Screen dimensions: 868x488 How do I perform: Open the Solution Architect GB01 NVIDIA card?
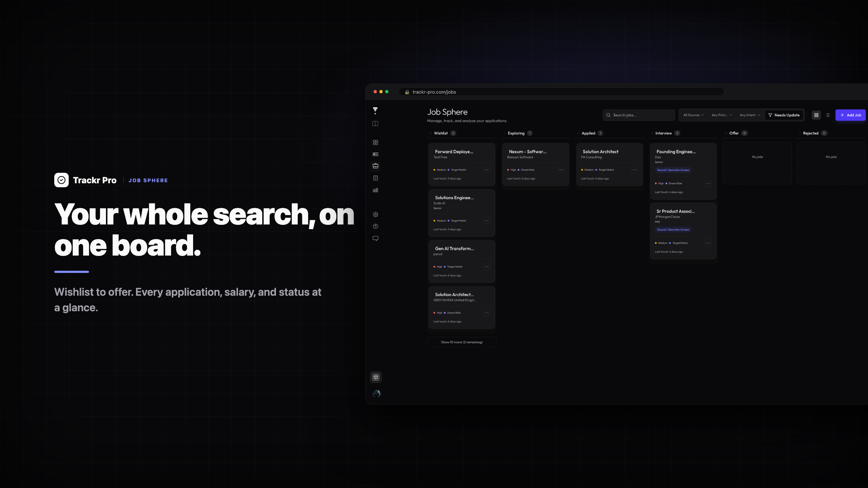coord(462,308)
